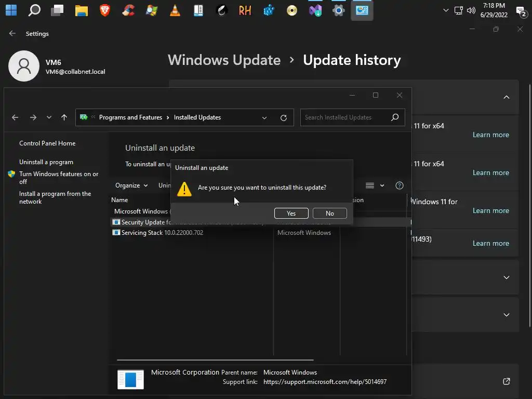Screen dimensions: 532x399
Task: Open the VM6 account profile picture
Action: 24,66
